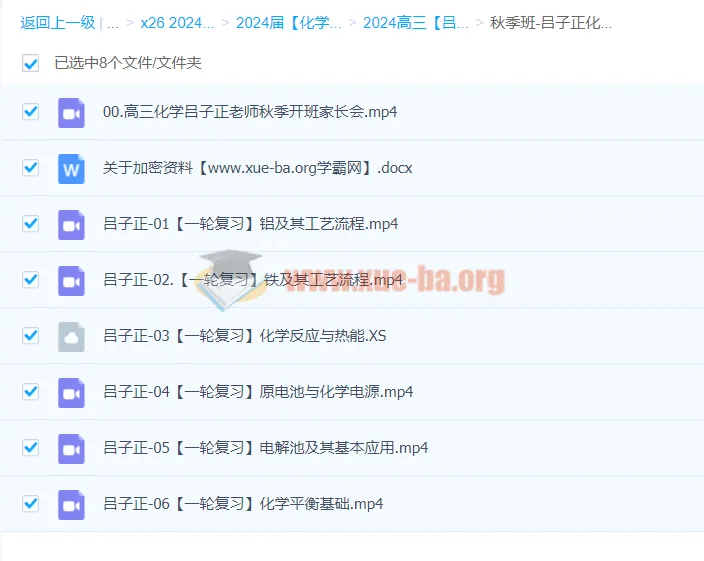The width and height of the screenshot is (704, 561).
Task: Deselect checkbox for 吕子正-03 化学反应与热能
Action: pos(31,336)
